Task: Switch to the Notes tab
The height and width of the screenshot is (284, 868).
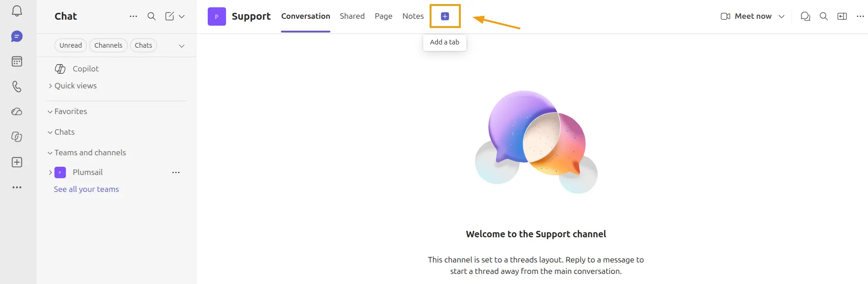Action: click(x=413, y=16)
